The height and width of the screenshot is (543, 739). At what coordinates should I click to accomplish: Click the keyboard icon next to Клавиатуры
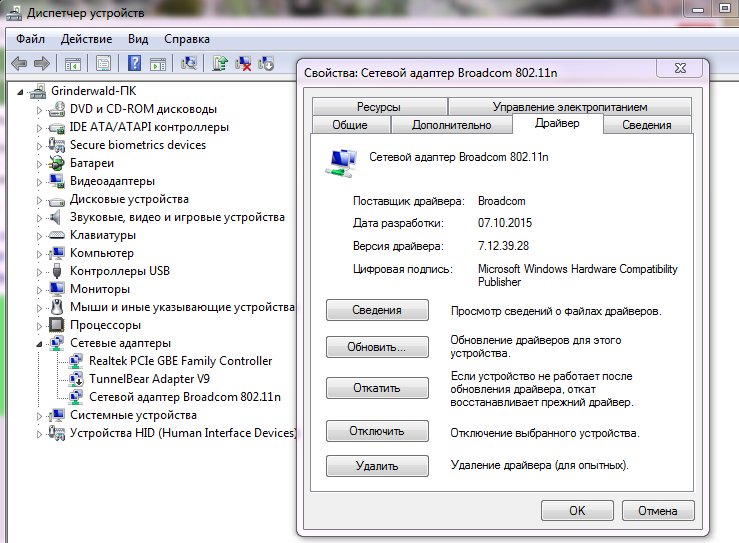click(x=57, y=235)
